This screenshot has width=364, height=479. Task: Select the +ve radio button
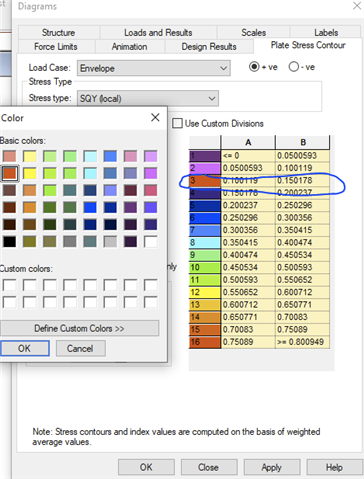pyautogui.click(x=254, y=67)
